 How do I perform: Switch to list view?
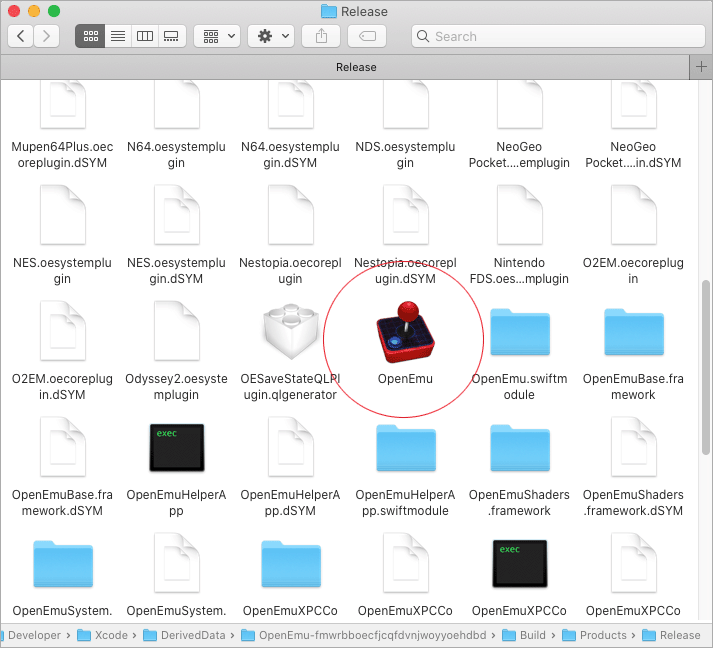[x=118, y=36]
